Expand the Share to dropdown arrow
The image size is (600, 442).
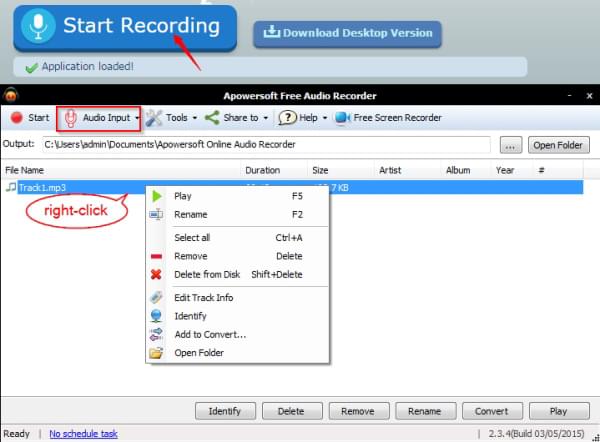point(266,118)
